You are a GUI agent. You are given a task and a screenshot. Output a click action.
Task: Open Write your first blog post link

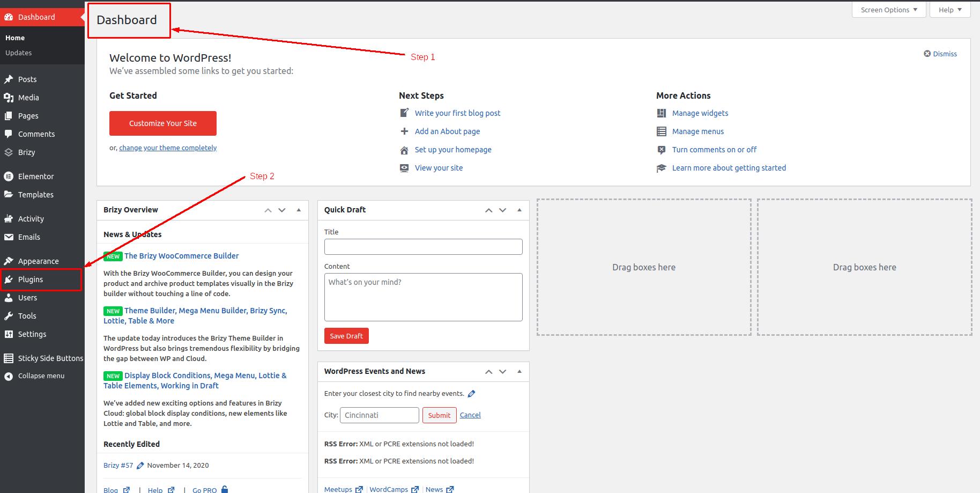(x=457, y=113)
